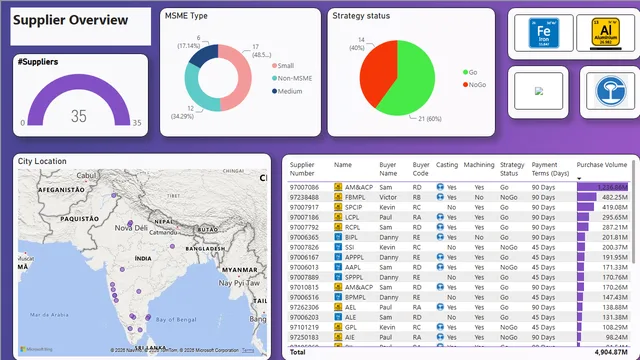Sort by the Buyer Name column header
This screenshot has width=640, height=360.
pyautogui.click(x=388, y=169)
